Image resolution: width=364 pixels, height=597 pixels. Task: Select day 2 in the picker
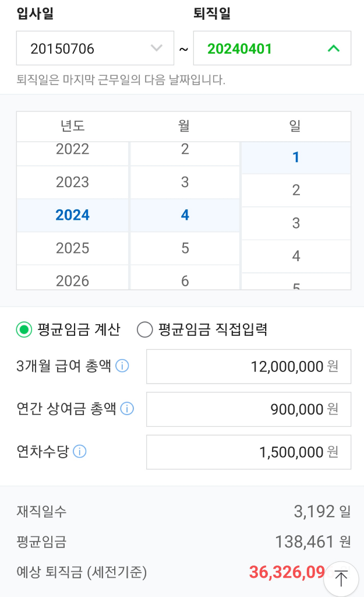point(296,190)
